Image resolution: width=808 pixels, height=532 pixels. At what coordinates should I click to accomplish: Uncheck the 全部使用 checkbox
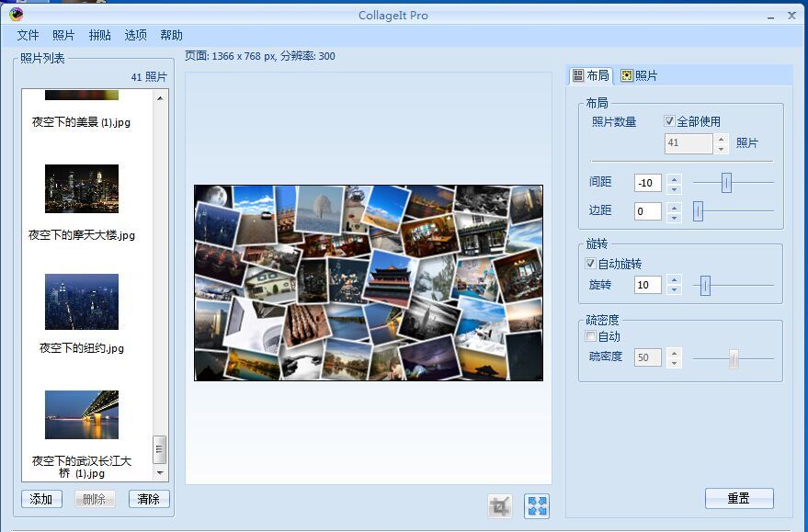tap(669, 121)
